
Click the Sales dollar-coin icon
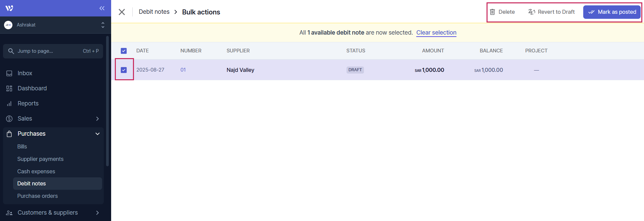tap(9, 119)
